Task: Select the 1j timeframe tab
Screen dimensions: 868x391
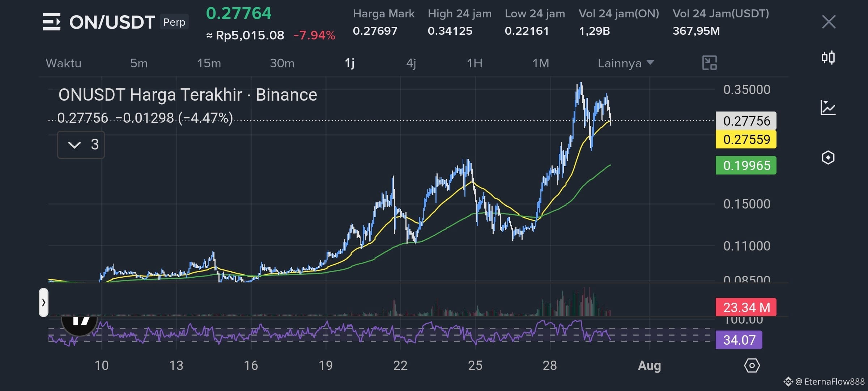Action: (x=349, y=63)
